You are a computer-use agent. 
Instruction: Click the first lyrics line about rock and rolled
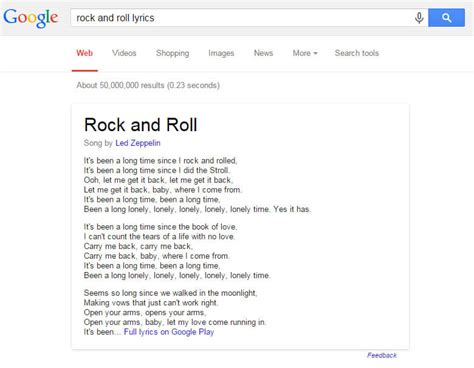click(x=160, y=161)
